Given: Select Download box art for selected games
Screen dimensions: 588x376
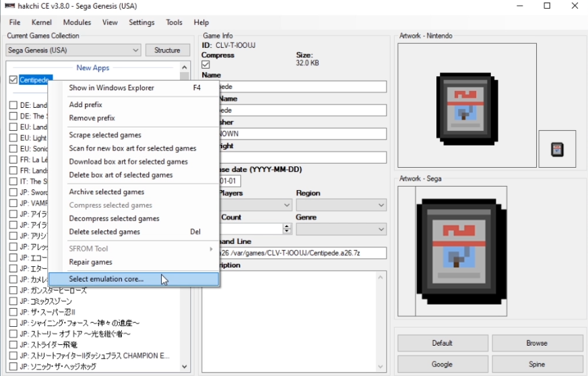Looking at the screenshot, I should pyautogui.click(x=128, y=162).
